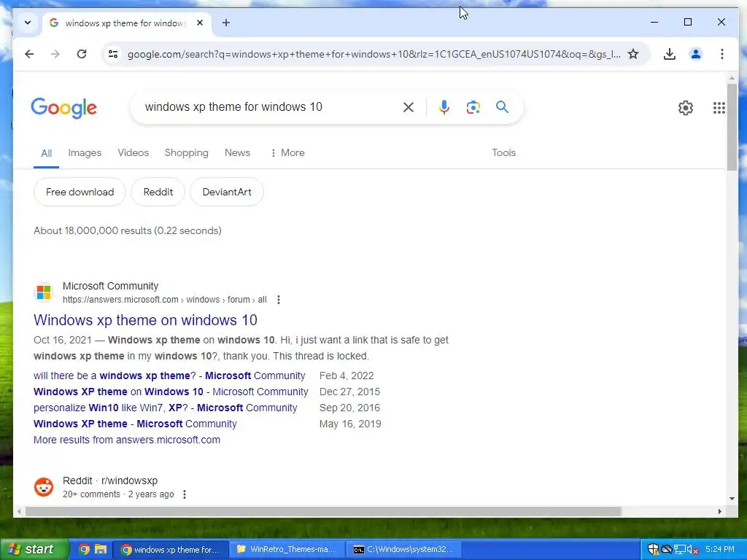Open File Explorer from quick launch
747x560 pixels.
click(101, 549)
